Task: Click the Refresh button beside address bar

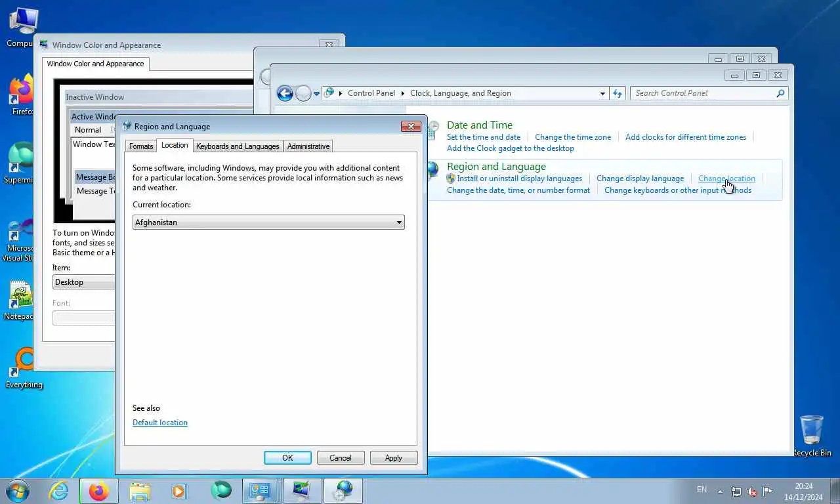Action: [617, 93]
